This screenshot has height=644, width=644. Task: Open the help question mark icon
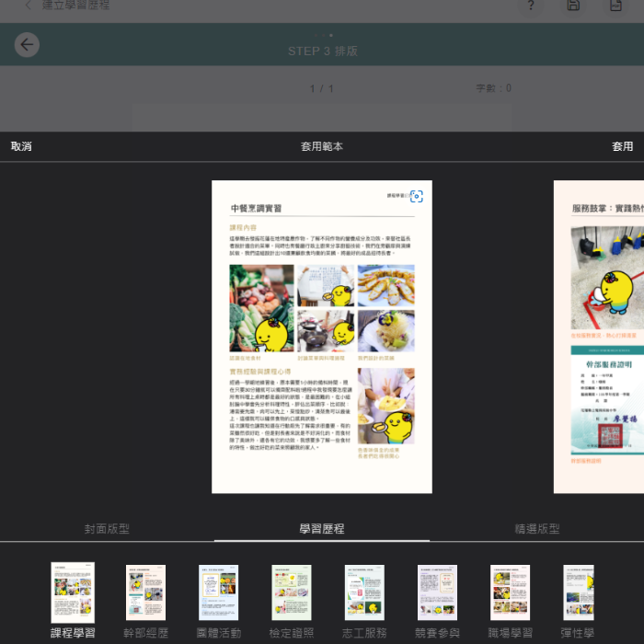[531, 6]
